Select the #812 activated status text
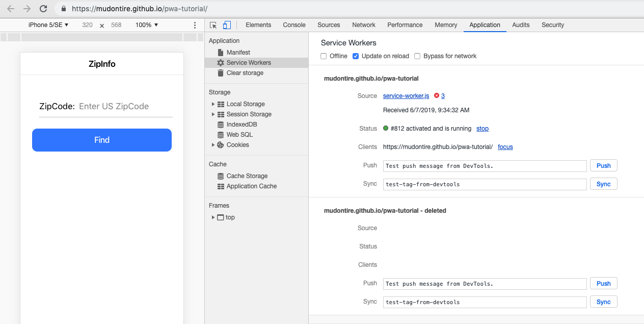This screenshot has height=324, width=644. [431, 129]
